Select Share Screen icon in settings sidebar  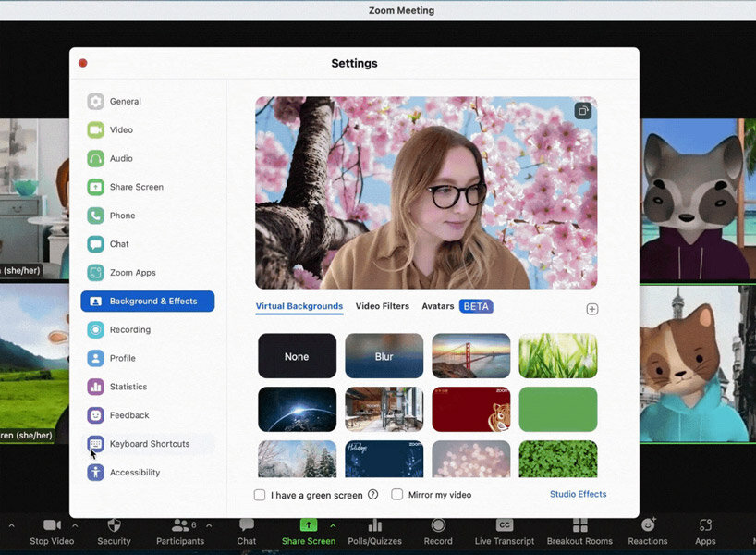click(x=95, y=187)
